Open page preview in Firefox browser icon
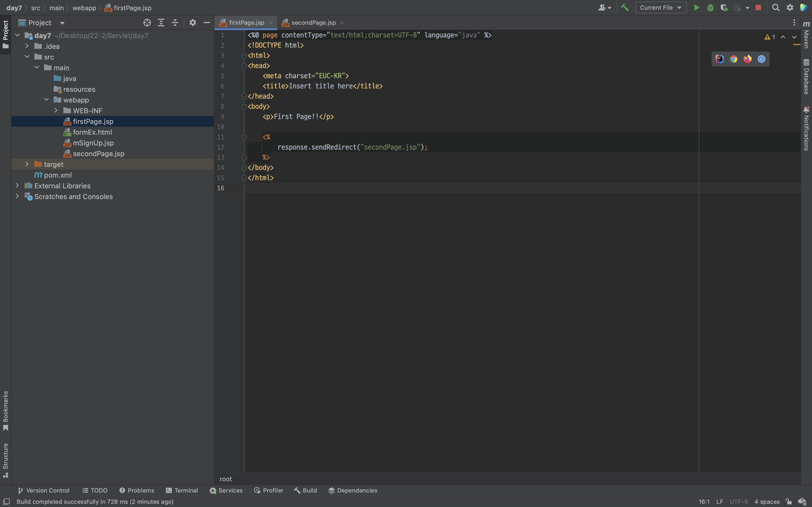Viewport: 812px width, 507px height. click(x=747, y=59)
